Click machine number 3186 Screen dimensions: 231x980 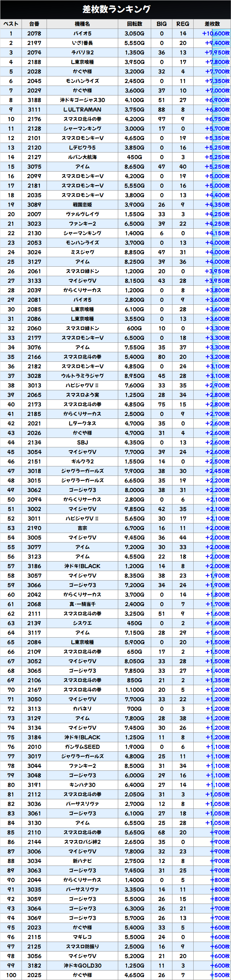tap(34, 566)
